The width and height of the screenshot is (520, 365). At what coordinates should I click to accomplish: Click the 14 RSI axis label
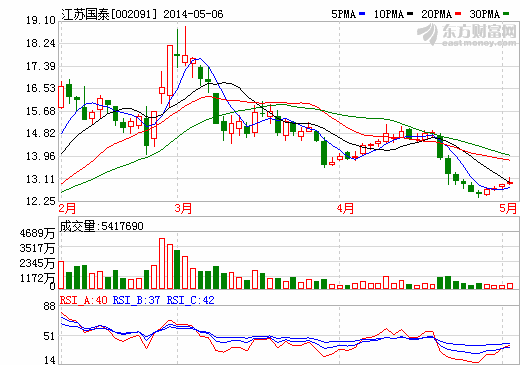click(49, 360)
